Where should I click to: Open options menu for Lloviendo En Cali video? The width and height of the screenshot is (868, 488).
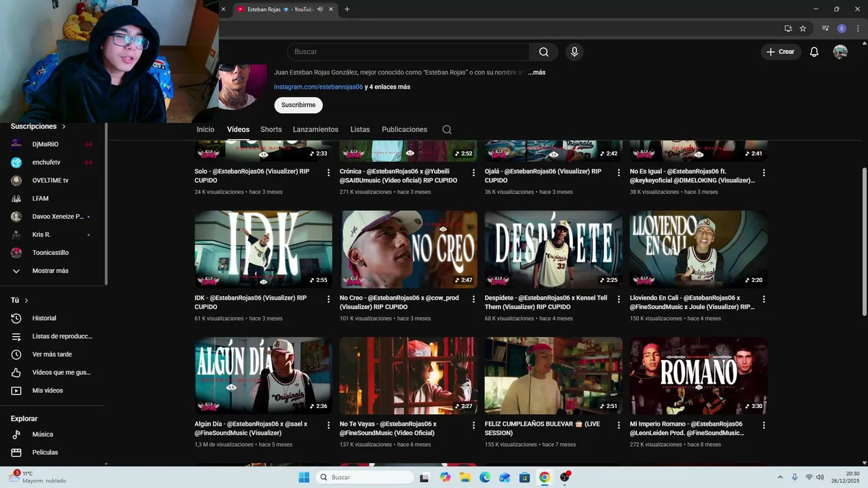tap(764, 299)
